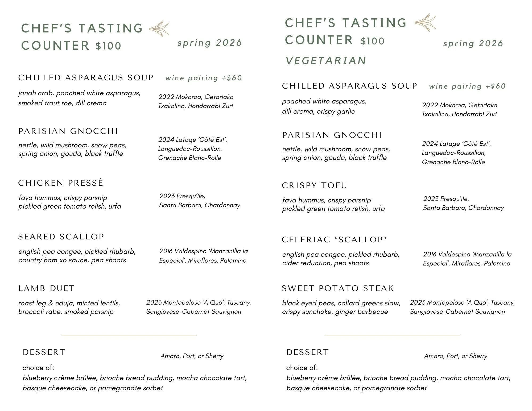This screenshot has width=532, height=411.
Task: Click the jonah crab ingredients description
Action: click(79, 98)
